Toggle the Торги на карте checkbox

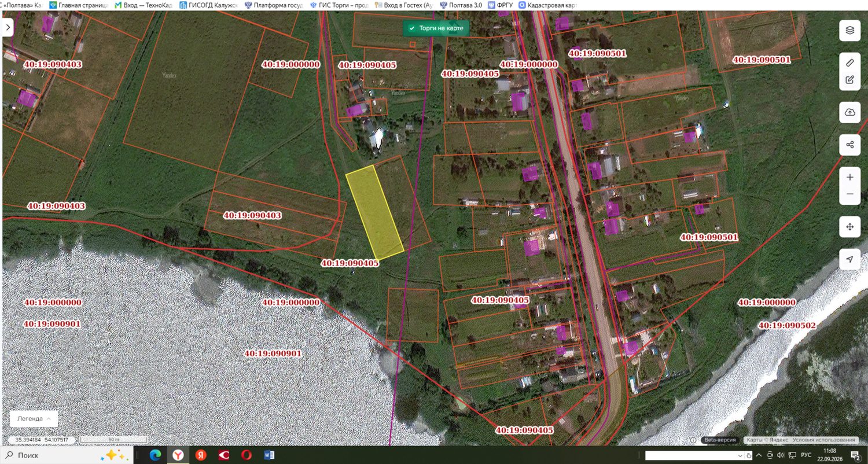[411, 28]
